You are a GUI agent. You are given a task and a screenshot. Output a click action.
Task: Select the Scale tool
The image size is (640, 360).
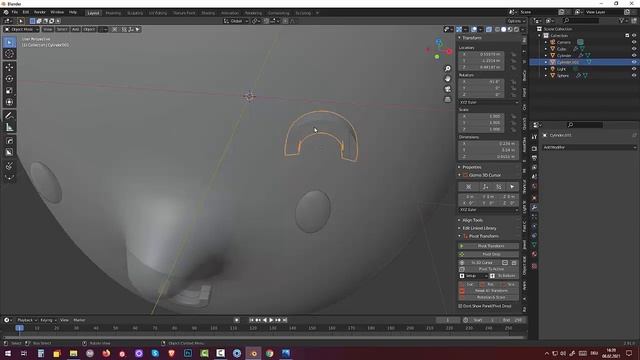(x=9, y=90)
